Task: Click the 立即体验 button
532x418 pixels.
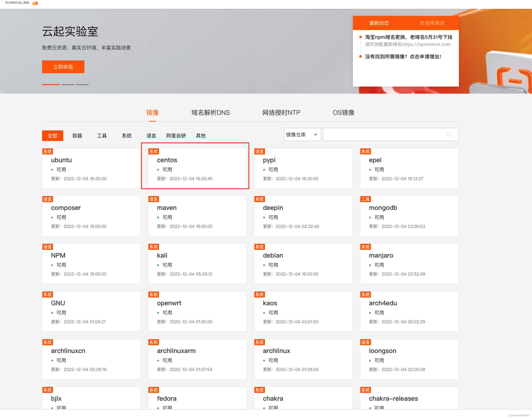Action: click(63, 67)
